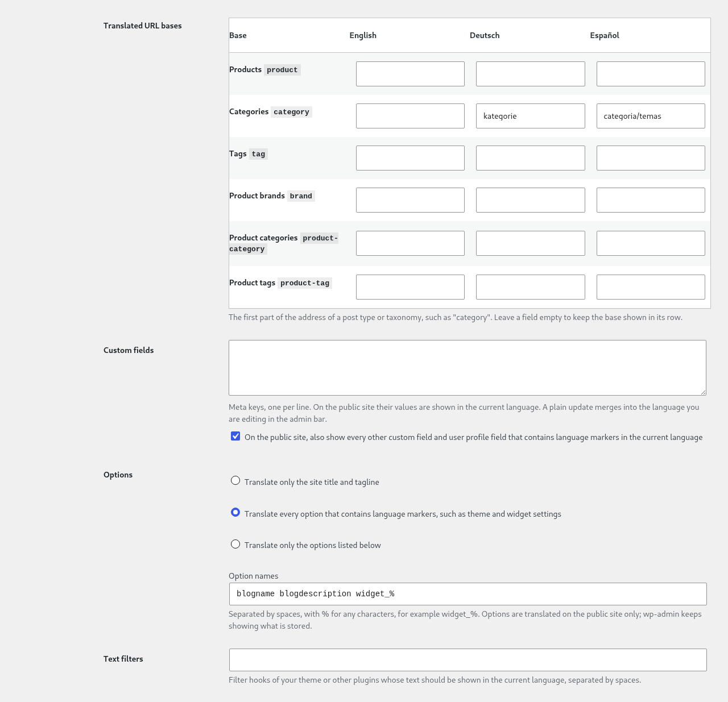
Task: Focus the Deutsch field containing kategorie
Action: 531,116
